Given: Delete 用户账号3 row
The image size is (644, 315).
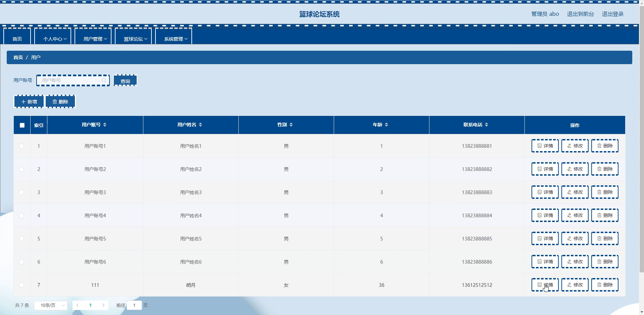Looking at the screenshot, I should [605, 192].
